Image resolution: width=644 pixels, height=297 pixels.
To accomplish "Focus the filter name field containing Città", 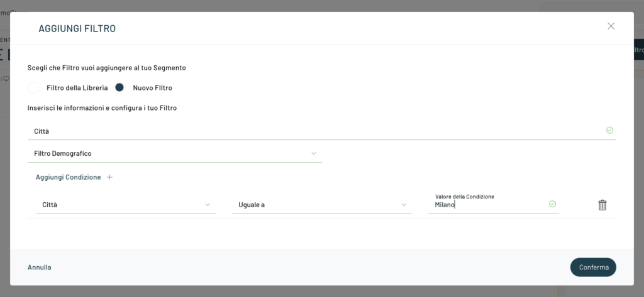I will point(314,131).
